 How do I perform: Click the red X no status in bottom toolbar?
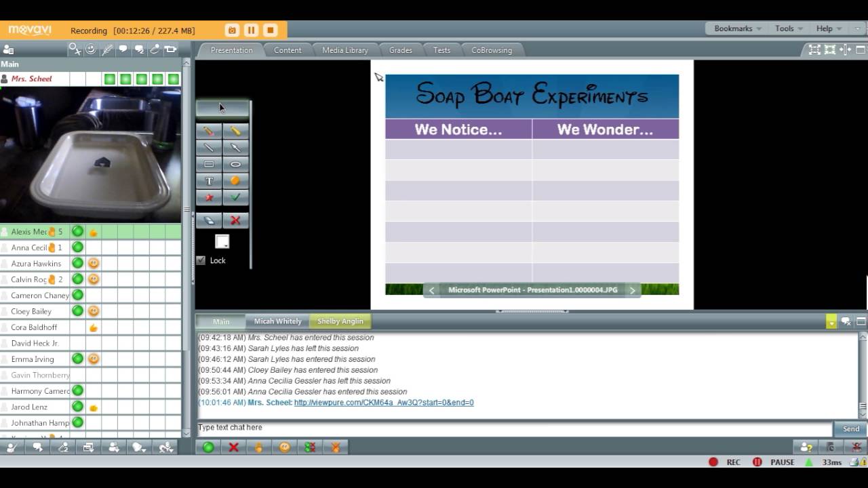point(233,447)
